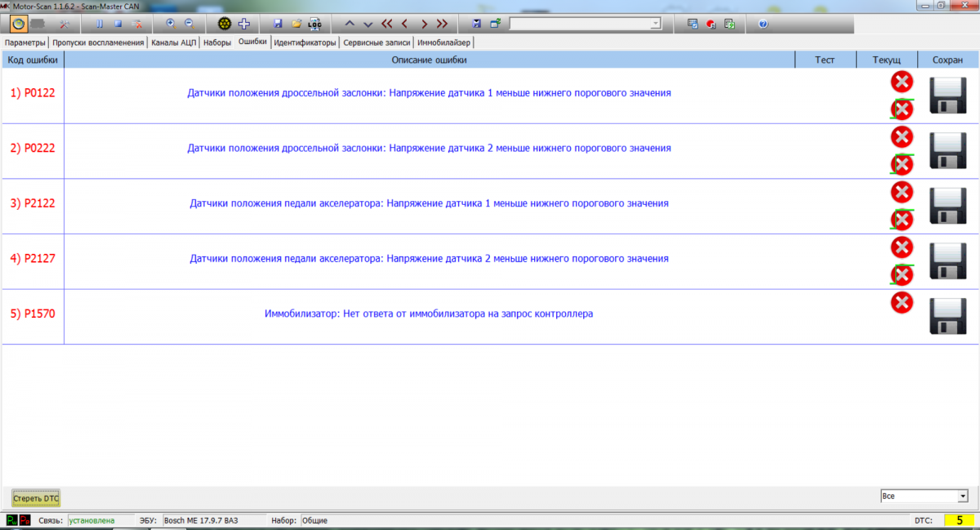The height and width of the screenshot is (530, 980).
Task: Click the single up arrow icon
Action: click(350, 24)
